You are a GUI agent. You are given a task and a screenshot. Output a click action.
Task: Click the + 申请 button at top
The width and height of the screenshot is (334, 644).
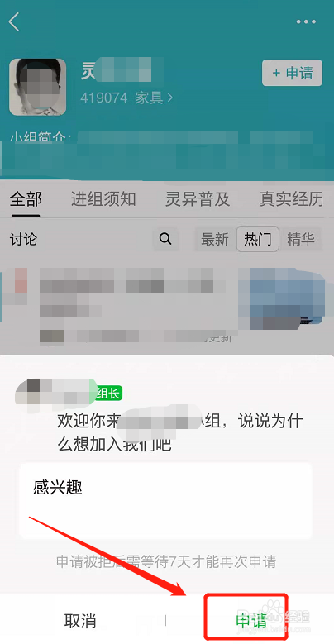292,73
